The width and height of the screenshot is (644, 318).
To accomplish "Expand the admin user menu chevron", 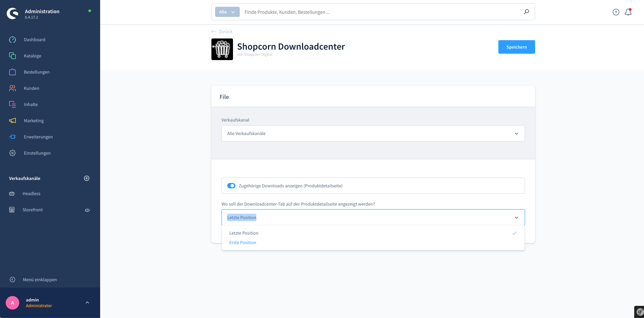I will 87,303.
